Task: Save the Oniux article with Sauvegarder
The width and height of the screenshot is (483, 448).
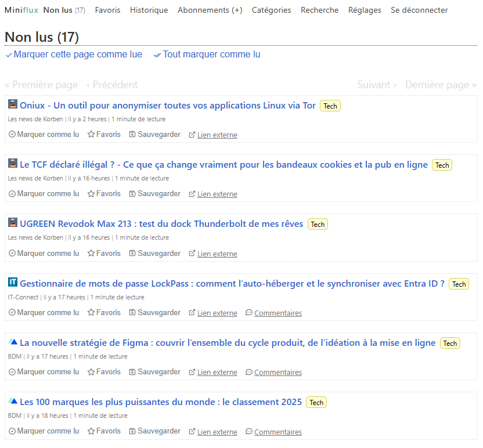Action: (154, 135)
